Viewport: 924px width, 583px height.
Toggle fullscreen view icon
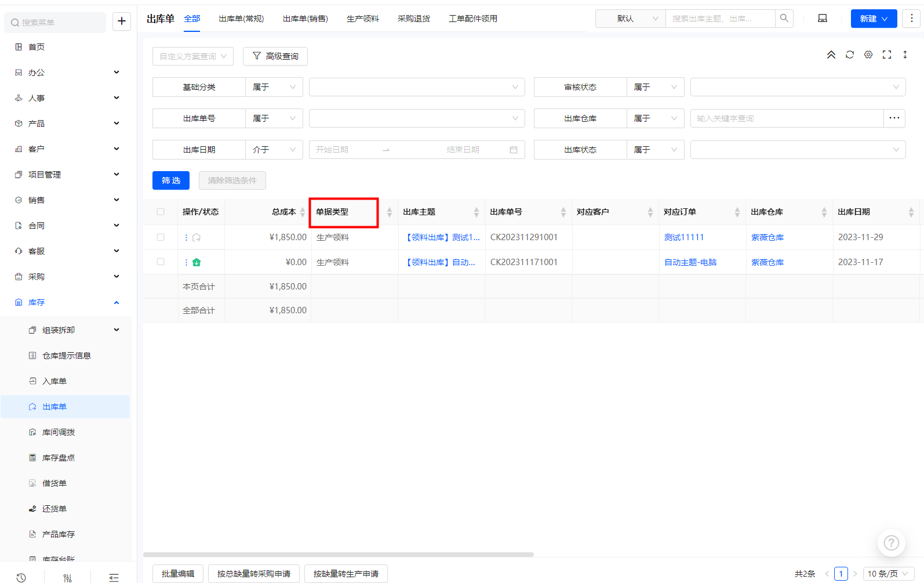tap(887, 55)
